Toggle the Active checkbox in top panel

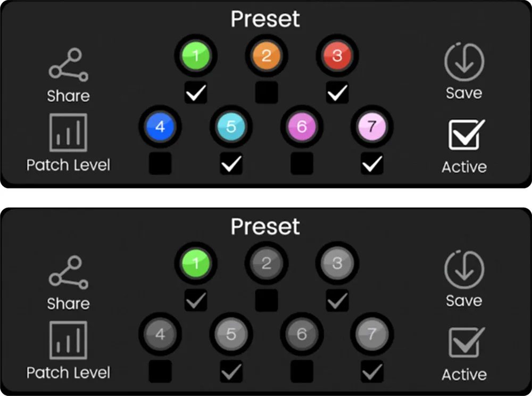pos(467,134)
